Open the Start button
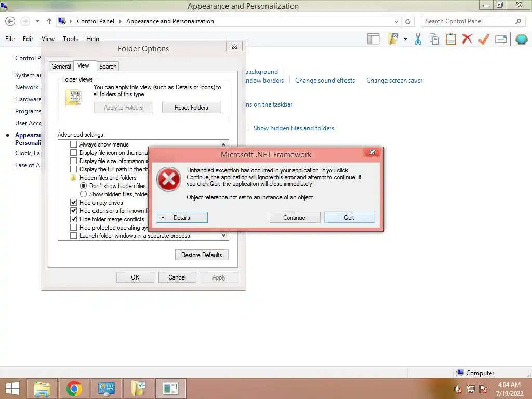The image size is (532, 399). point(12,389)
